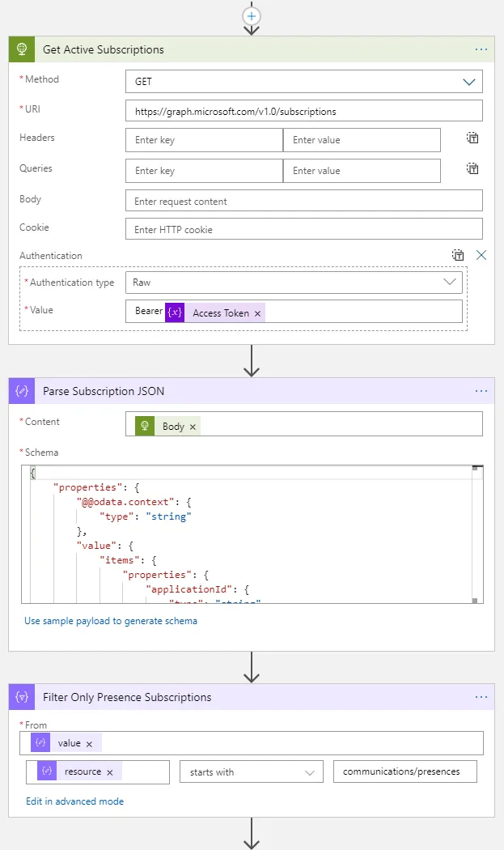Click the icon on the value chip

coord(40,742)
